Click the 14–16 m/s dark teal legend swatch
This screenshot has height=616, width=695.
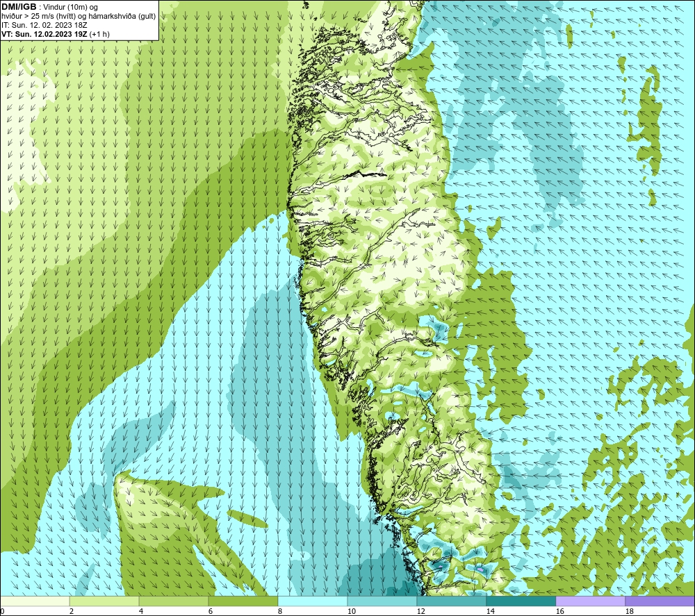(521, 601)
